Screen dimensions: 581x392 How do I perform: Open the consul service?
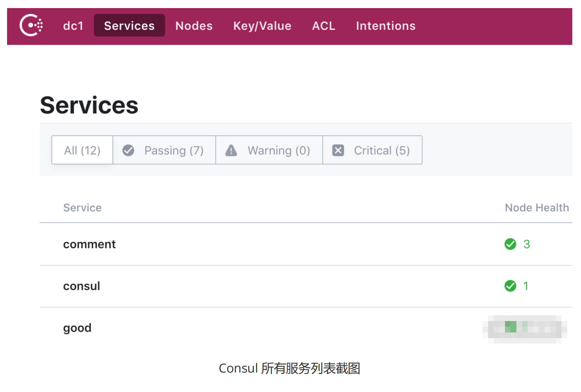(x=82, y=286)
